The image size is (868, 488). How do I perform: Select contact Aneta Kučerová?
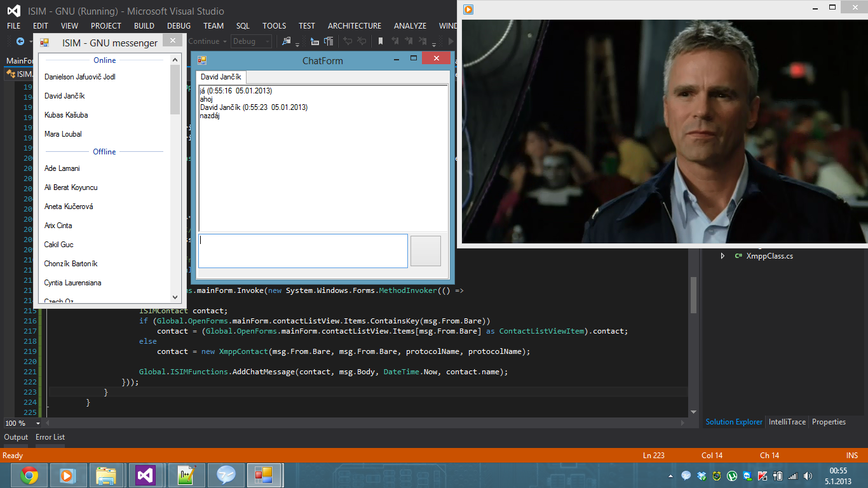(x=69, y=207)
